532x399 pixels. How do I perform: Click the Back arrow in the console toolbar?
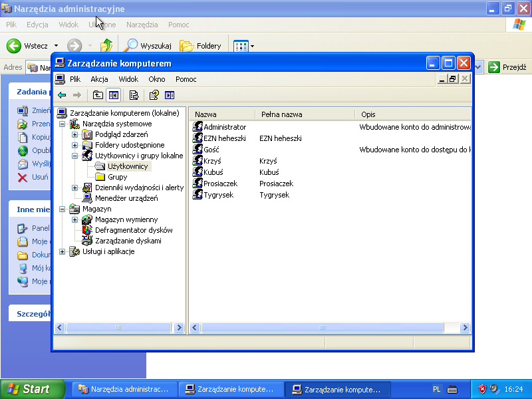62,95
